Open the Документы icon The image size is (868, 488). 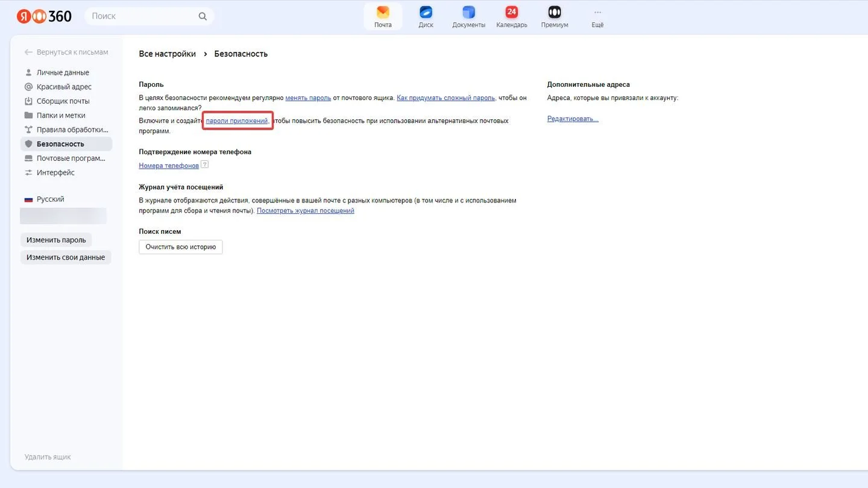pos(469,12)
